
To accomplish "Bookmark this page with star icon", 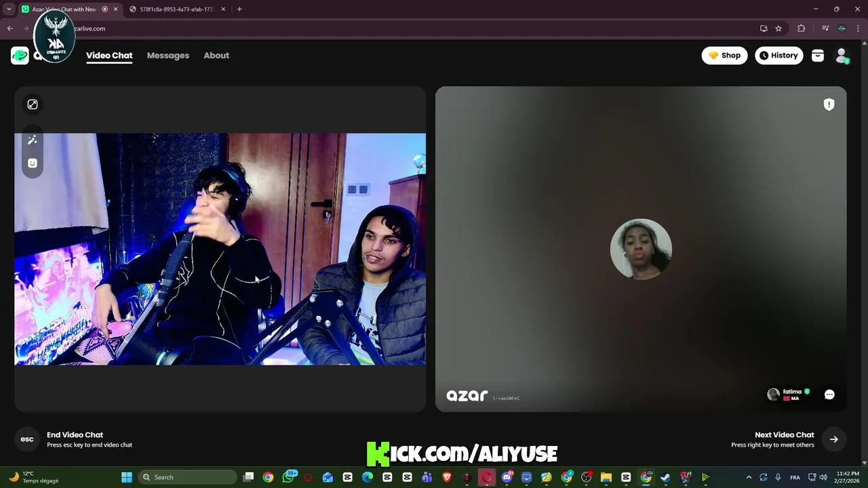I will point(778,28).
